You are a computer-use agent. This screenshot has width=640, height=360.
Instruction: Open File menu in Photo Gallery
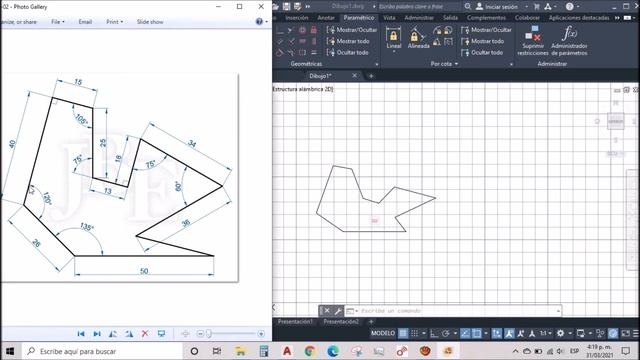coord(58,22)
